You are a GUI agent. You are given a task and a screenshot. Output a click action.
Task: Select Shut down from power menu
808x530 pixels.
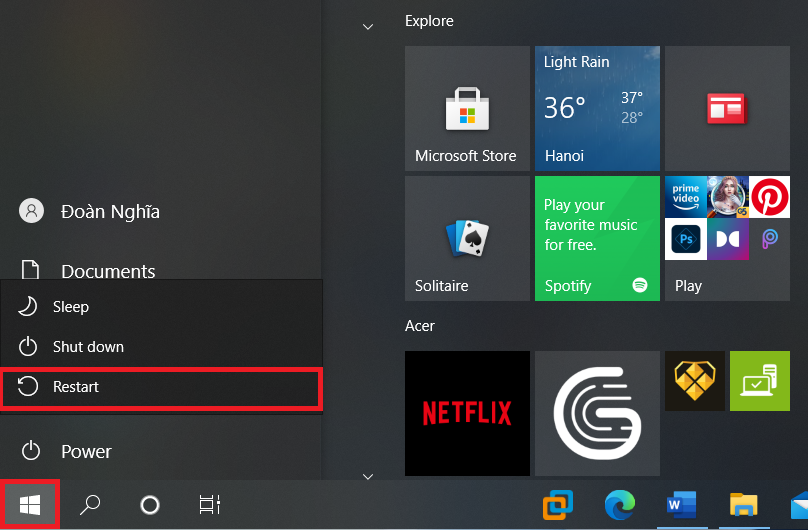click(161, 347)
